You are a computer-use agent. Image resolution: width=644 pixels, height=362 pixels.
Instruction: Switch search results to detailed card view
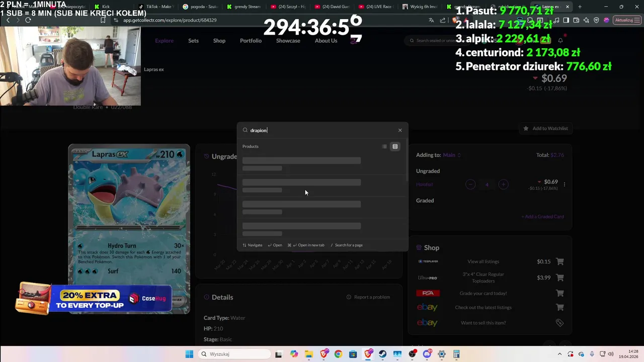395,146
